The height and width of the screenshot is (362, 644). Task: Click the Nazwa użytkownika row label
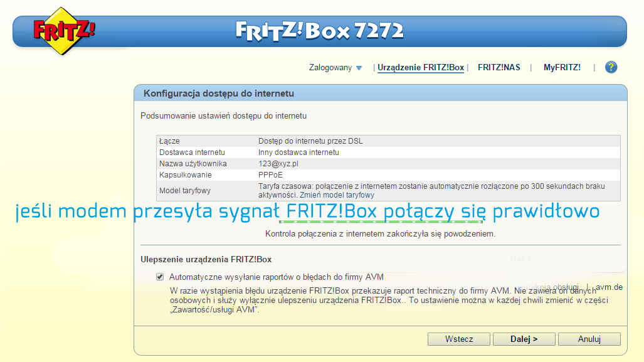193,164
